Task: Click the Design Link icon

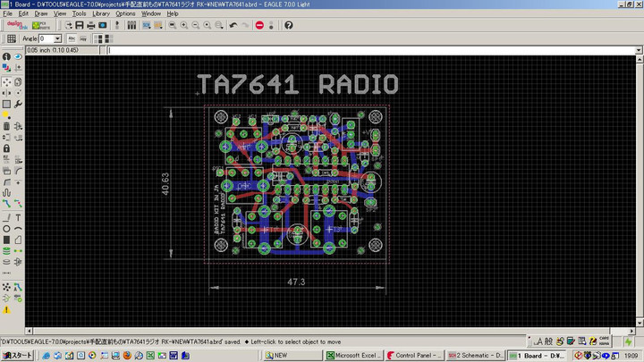Action: pos(19,25)
